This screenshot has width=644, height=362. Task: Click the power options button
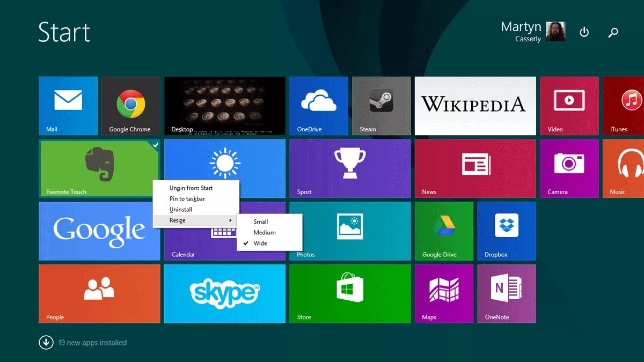tap(584, 32)
